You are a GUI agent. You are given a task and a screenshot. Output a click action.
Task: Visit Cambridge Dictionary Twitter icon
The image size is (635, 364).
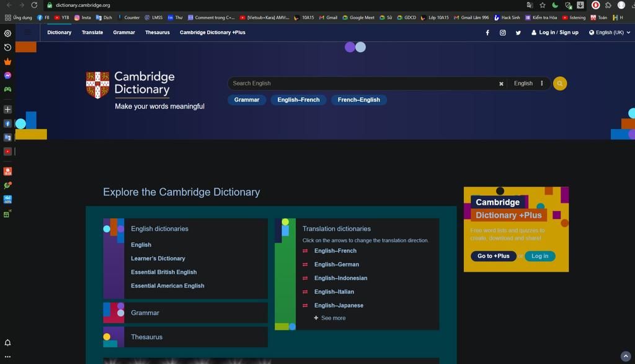(518, 33)
